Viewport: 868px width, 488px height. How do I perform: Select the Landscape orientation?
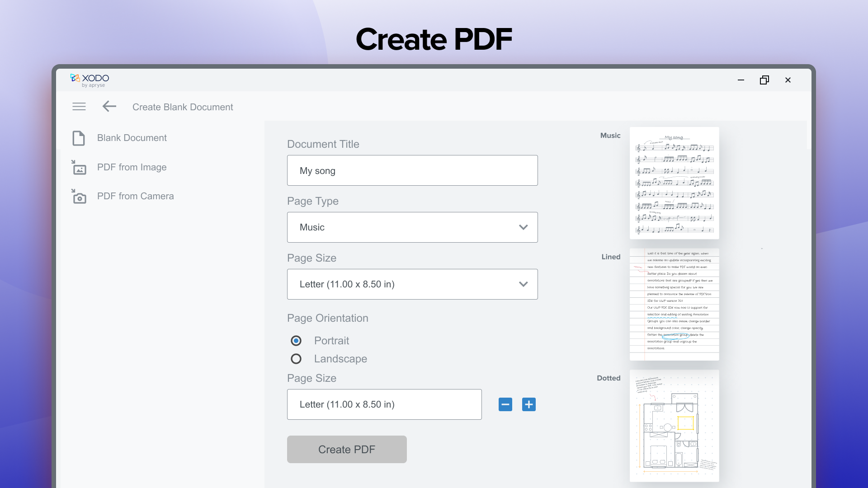[x=296, y=359]
